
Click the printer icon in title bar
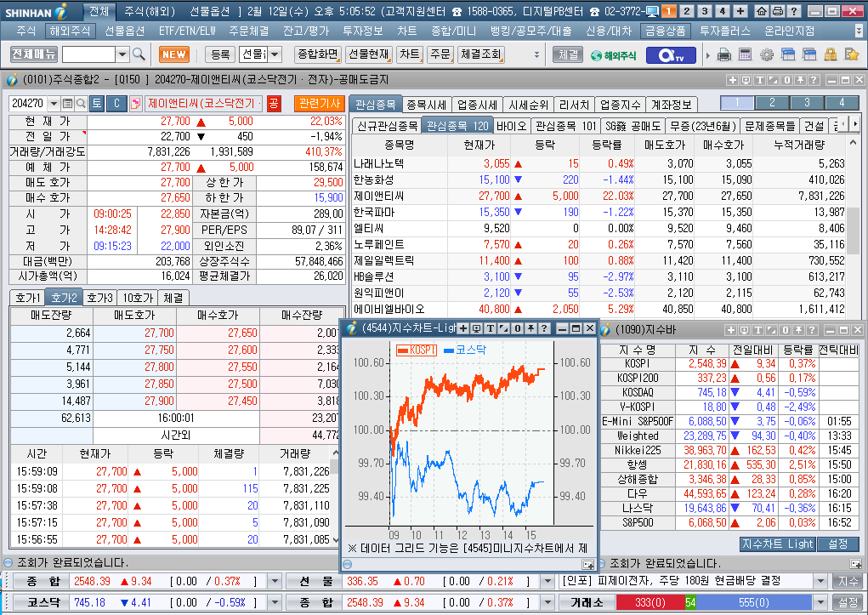point(777,11)
